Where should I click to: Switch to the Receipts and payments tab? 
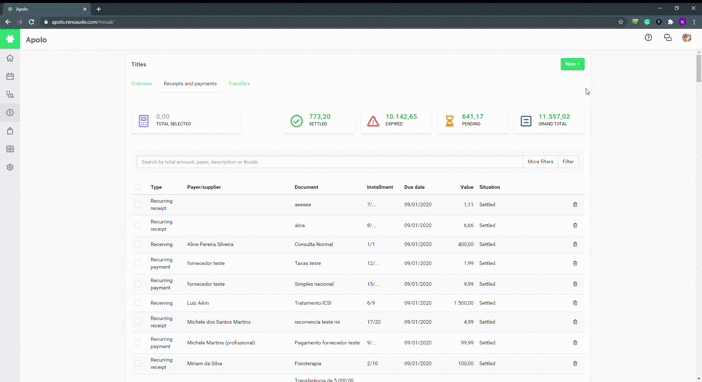(190, 84)
